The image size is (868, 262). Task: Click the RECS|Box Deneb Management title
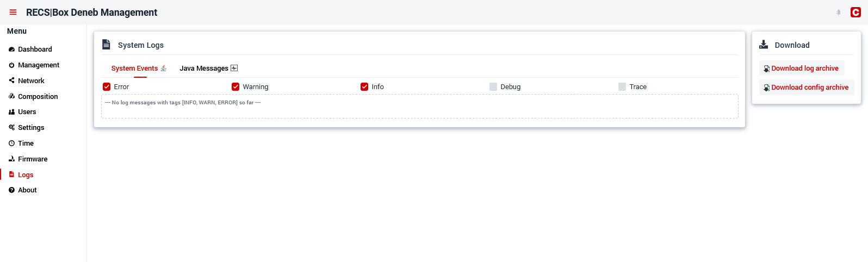(x=91, y=12)
